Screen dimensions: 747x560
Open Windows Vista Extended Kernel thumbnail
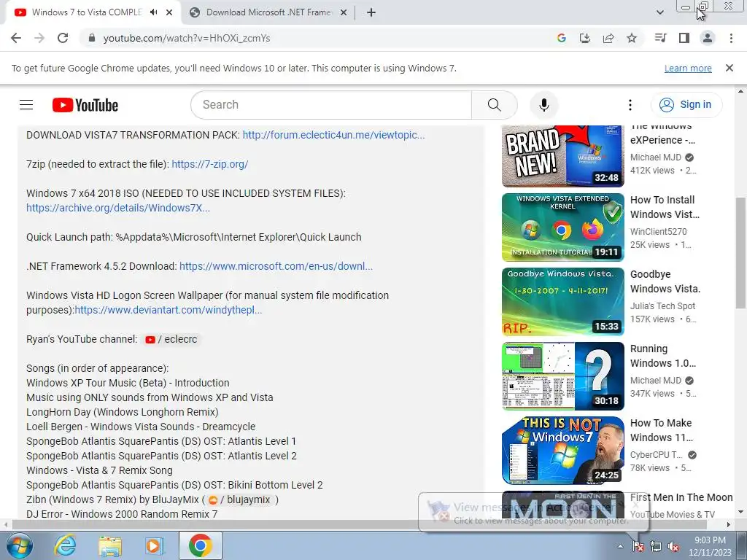(562, 227)
